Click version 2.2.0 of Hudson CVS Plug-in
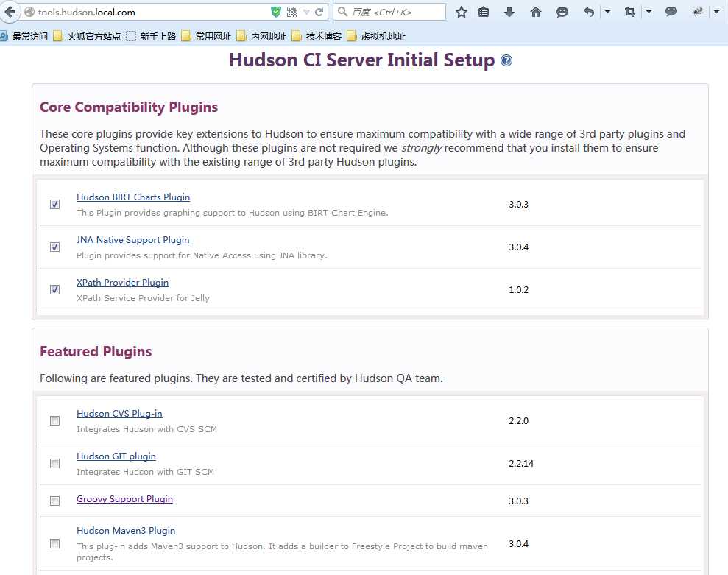This screenshot has width=728, height=575. pos(519,421)
